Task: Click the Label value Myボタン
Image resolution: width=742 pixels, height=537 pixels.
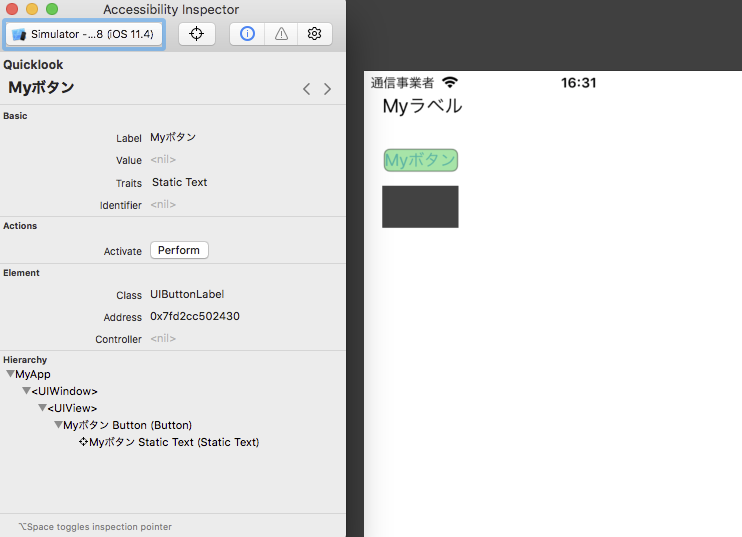Action: coord(173,137)
